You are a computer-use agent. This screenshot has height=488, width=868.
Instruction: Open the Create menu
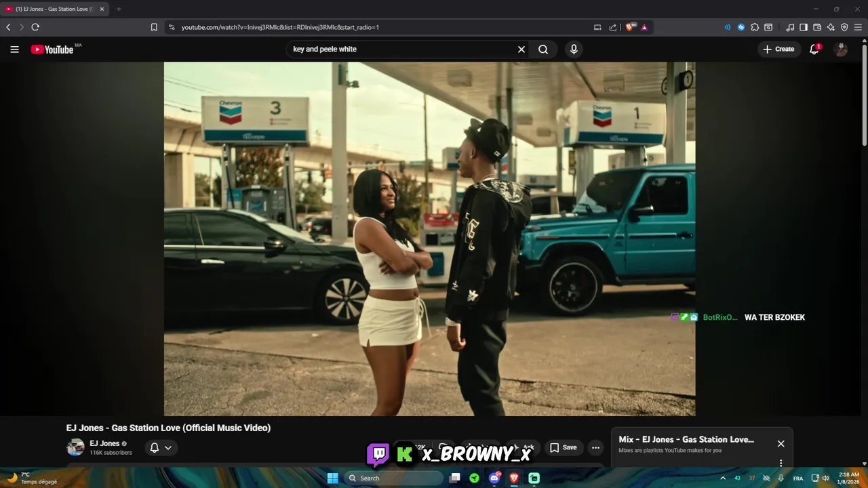pos(778,49)
